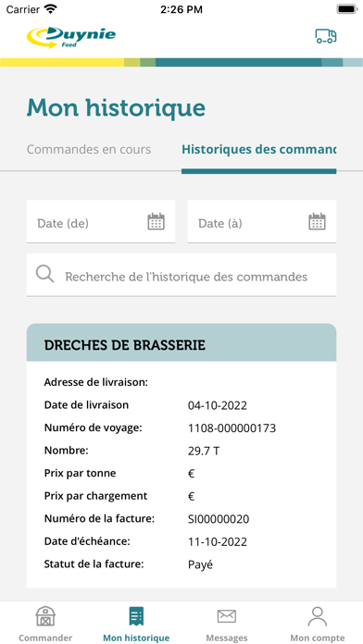This screenshot has height=644, width=363.
Task: Tap the Duynie Feed logo
Action: 71,37
